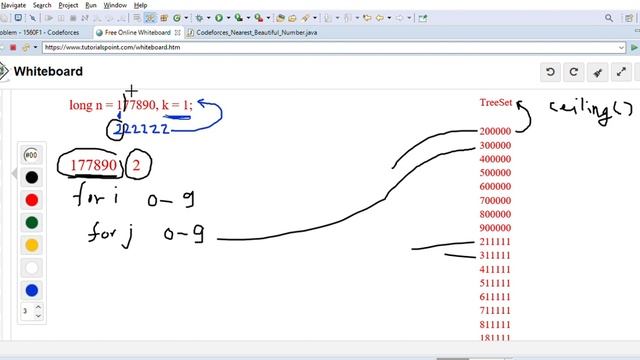The image size is (640, 360).
Task: Toggle the Pin Editor button
Action: 422,18
